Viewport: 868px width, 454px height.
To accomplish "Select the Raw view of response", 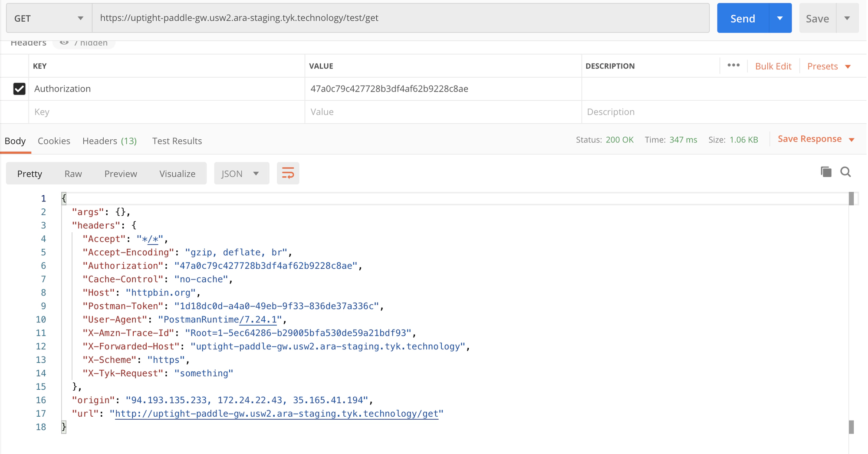I will pyautogui.click(x=73, y=174).
